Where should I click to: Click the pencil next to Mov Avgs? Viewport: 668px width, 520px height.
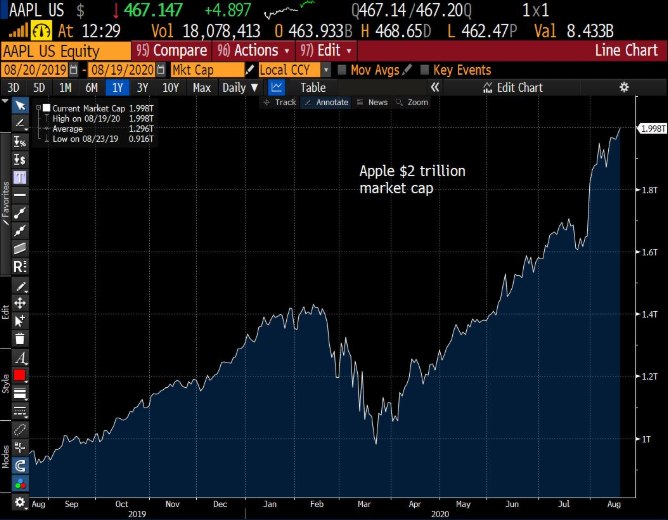407,69
